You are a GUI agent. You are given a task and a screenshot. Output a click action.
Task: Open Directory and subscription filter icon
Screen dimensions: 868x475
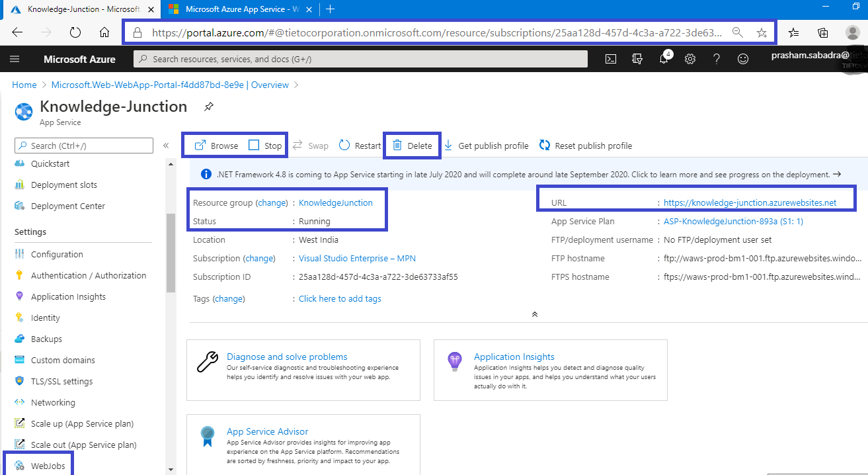coord(637,59)
